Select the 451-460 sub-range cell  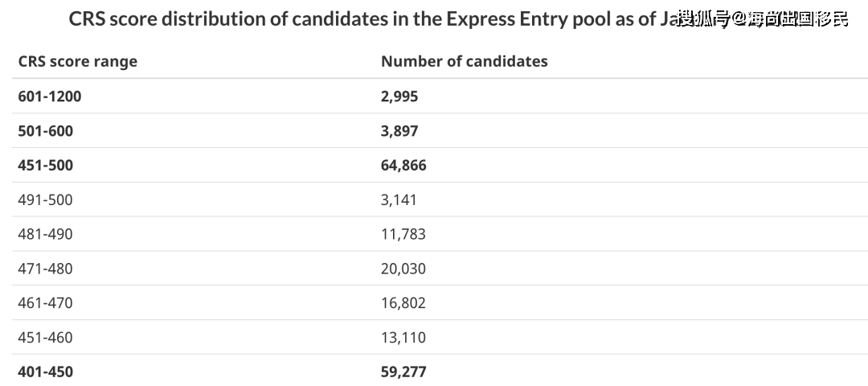(45, 337)
